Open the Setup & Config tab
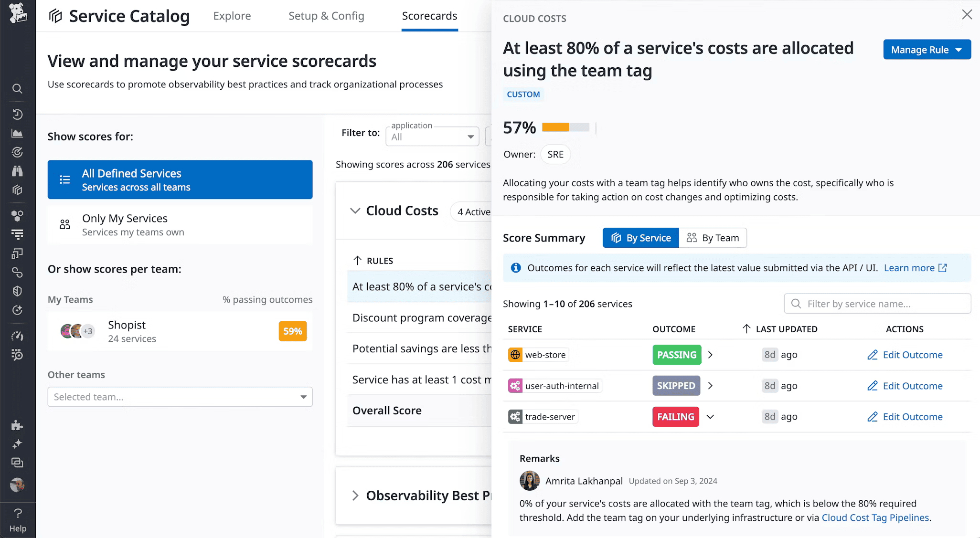Image resolution: width=980 pixels, height=538 pixels. tap(326, 16)
